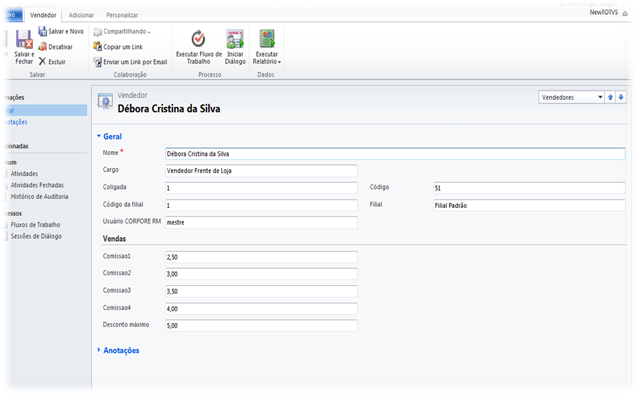Click the Desativar icon

(x=42, y=47)
